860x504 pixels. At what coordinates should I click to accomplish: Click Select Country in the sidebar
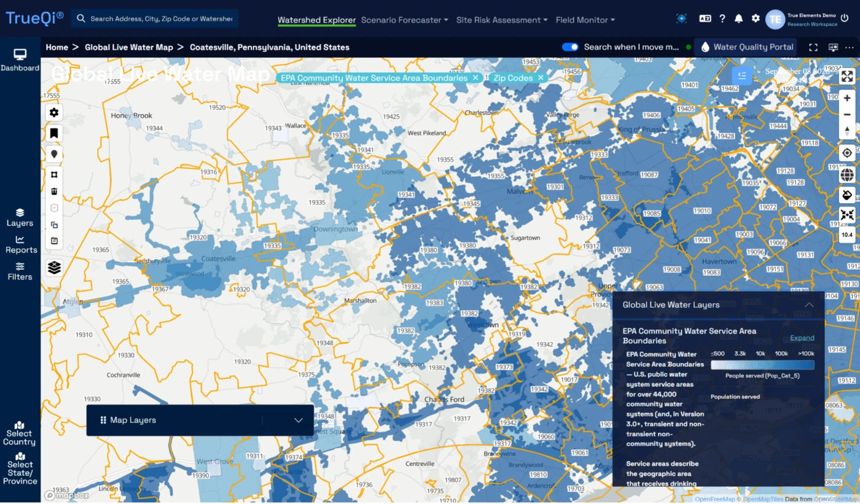tap(20, 433)
